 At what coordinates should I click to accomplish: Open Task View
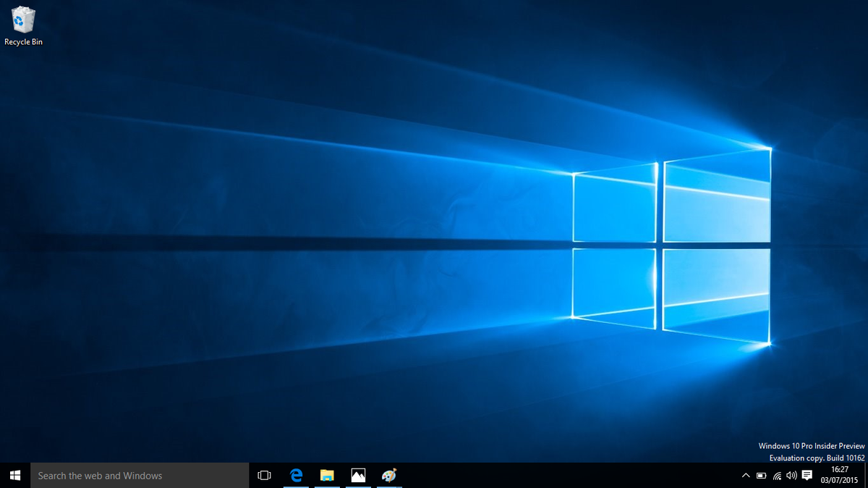[264, 476]
